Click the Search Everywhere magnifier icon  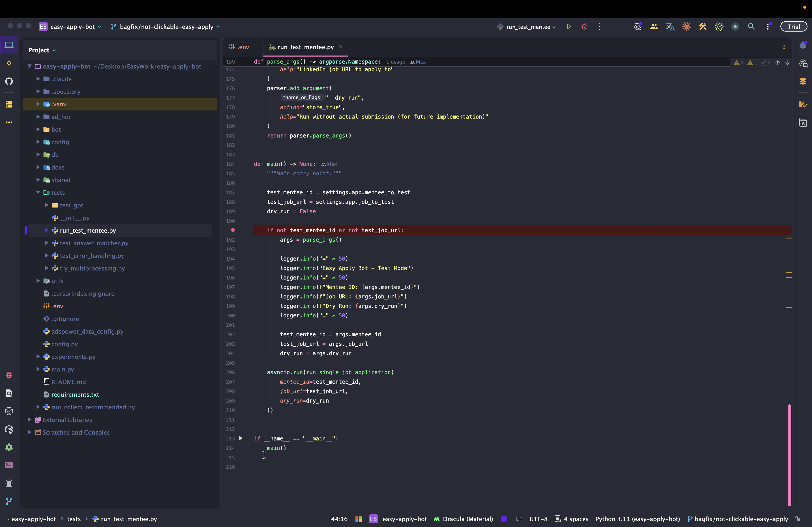(x=751, y=27)
